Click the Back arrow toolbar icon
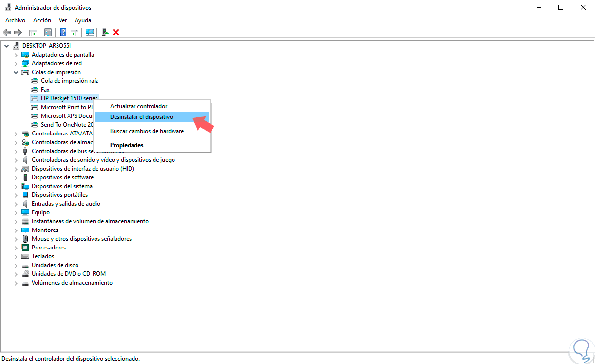Image resolution: width=595 pixels, height=364 pixels. (x=7, y=32)
